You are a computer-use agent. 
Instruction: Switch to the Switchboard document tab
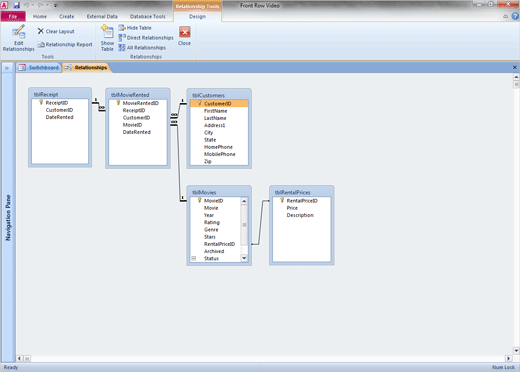[39, 68]
